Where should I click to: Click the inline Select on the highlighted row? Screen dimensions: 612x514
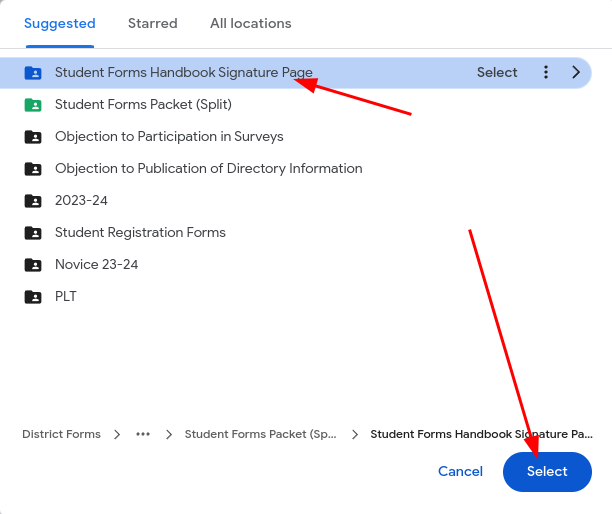click(497, 72)
